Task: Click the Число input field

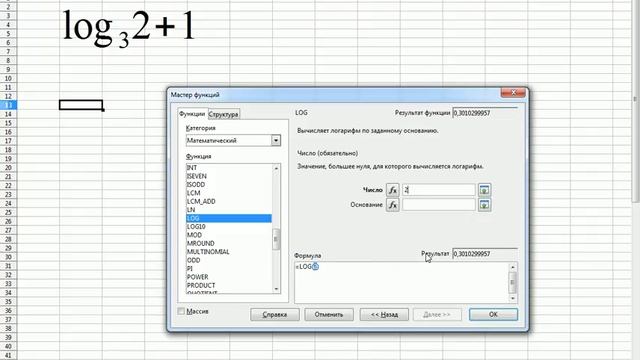Action: click(x=439, y=190)
